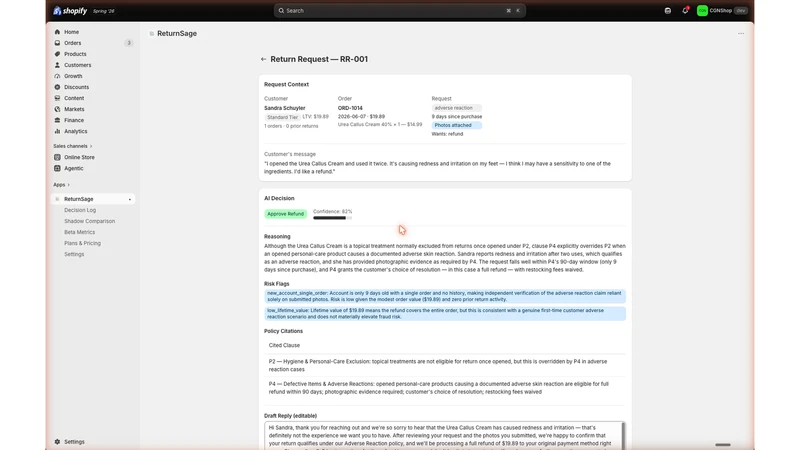Click the Approve Refund badge
This screenshot has height=450, width=800.
coord(285,214)
